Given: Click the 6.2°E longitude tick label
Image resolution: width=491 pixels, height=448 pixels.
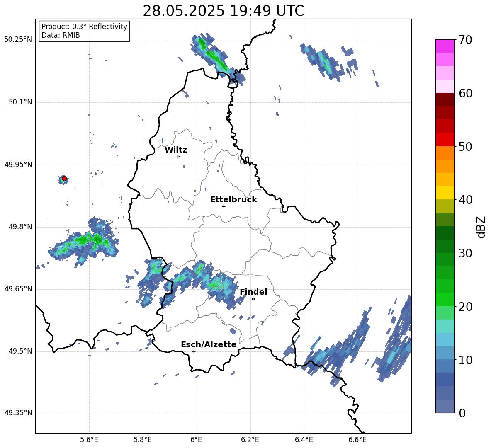Looking at the screenshot, I should (250, 440).
